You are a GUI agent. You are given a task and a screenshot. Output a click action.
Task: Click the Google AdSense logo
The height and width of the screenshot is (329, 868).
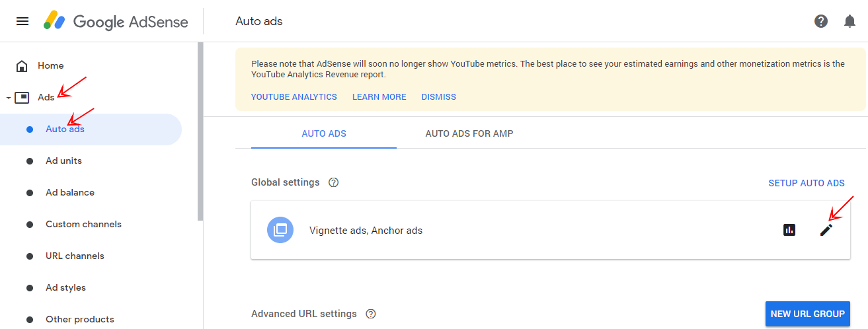tap(116, 21)
